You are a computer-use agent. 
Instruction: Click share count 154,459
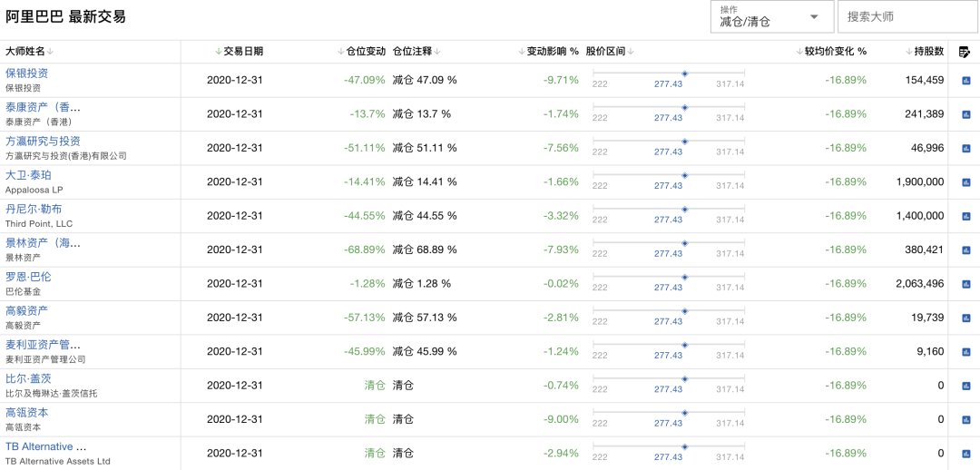click(925, 80)
